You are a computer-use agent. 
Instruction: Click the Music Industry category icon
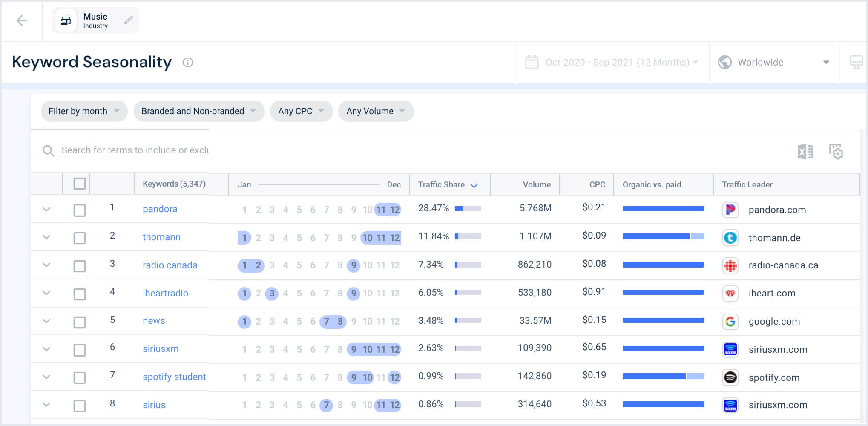pos(66,20)
